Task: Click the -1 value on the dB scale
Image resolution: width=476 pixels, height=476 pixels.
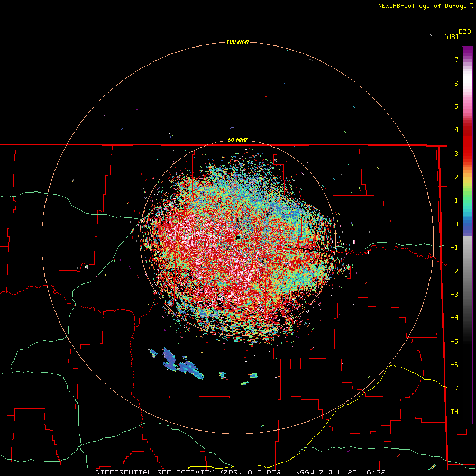Action: (454, 248)
